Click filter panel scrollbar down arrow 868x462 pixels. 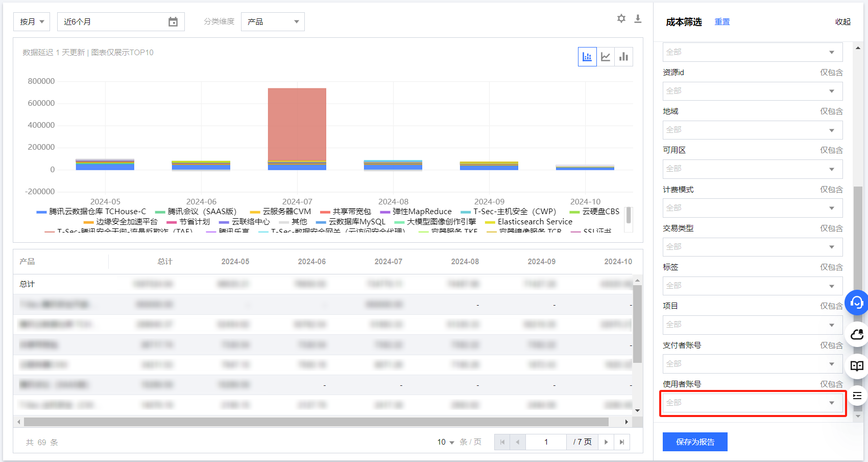pyautogui.click(x=858, y=416)
